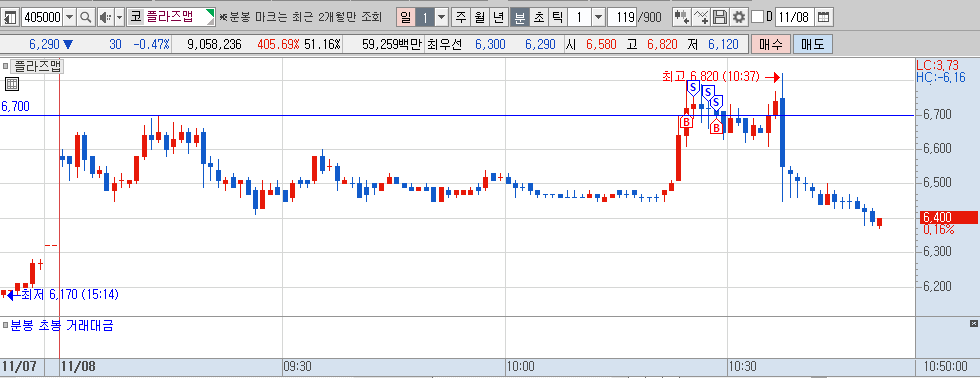Click the volume value 9,058,236

214,44
